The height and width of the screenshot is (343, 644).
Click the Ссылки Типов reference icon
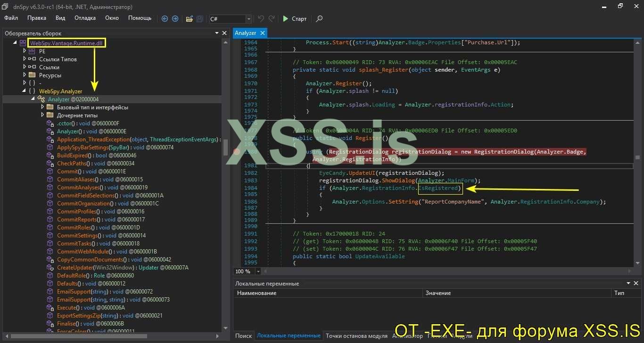[32, 59]
